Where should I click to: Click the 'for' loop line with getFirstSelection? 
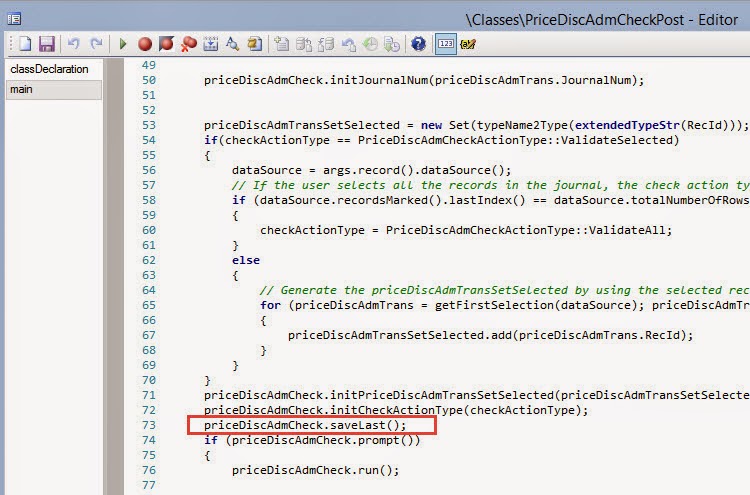[x=505, y=305]
